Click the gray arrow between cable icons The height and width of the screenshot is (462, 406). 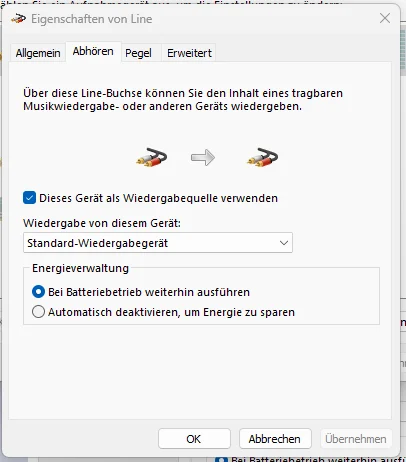coord(203,157)
